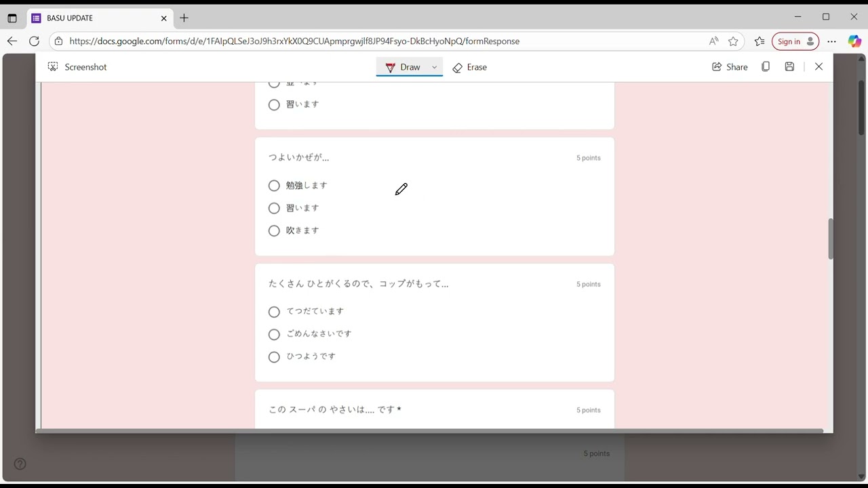Click the コップがもって question text

click(x=359, y=284)
